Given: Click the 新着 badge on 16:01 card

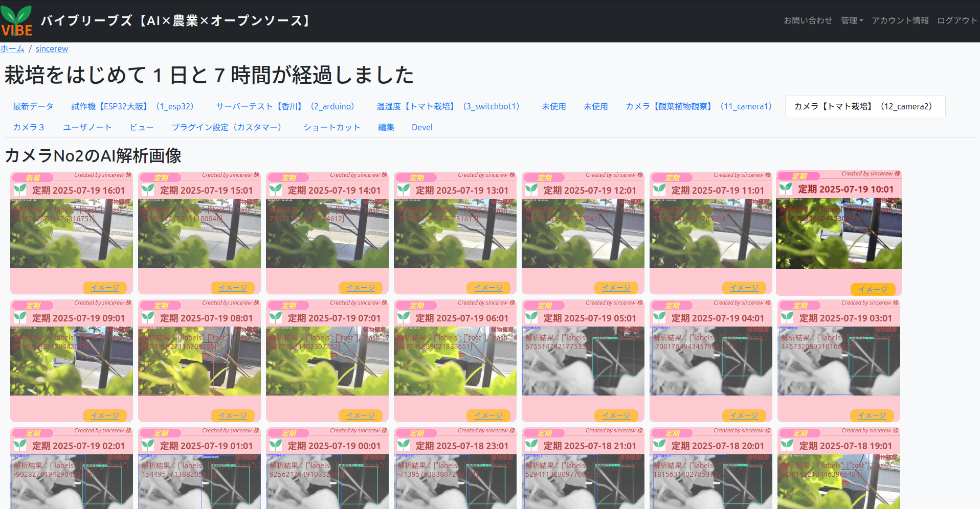Looking at the screenshot, I should (x=33, y=178).
